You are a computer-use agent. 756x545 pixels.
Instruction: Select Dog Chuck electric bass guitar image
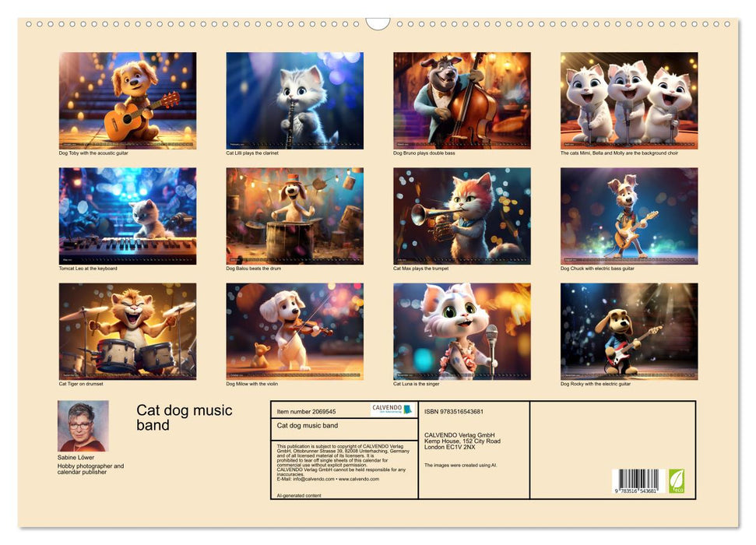point(629,216)
